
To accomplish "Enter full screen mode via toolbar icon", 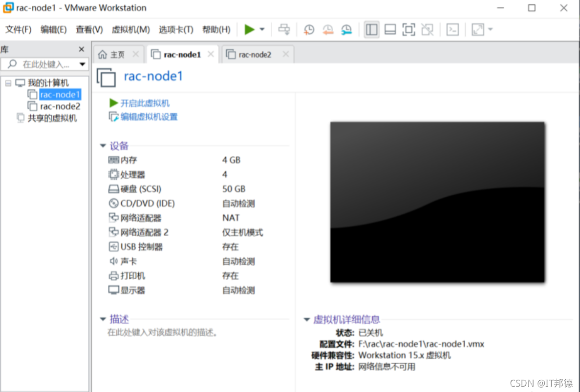I will point(409,30).
